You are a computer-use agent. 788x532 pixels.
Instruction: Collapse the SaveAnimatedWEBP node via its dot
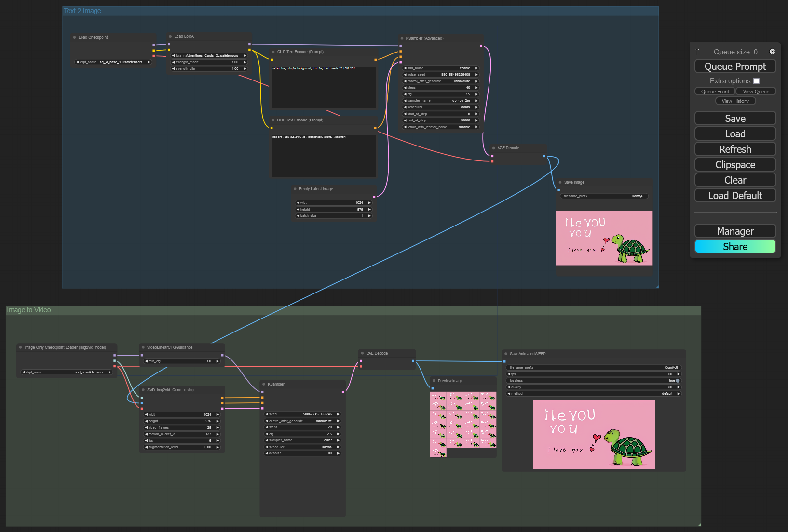pos(506,354)
